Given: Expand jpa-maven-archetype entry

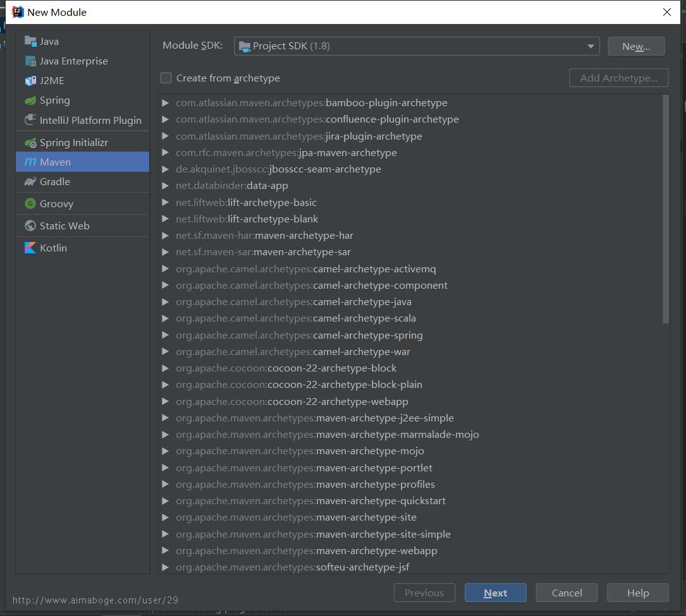Looking at the screenshot, I should click(165, 153).
